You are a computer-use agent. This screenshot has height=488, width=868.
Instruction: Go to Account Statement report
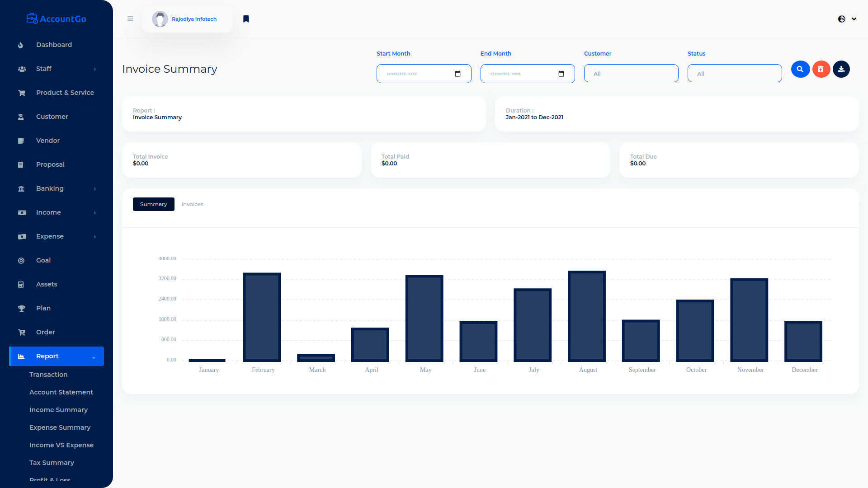click(61, 392)
